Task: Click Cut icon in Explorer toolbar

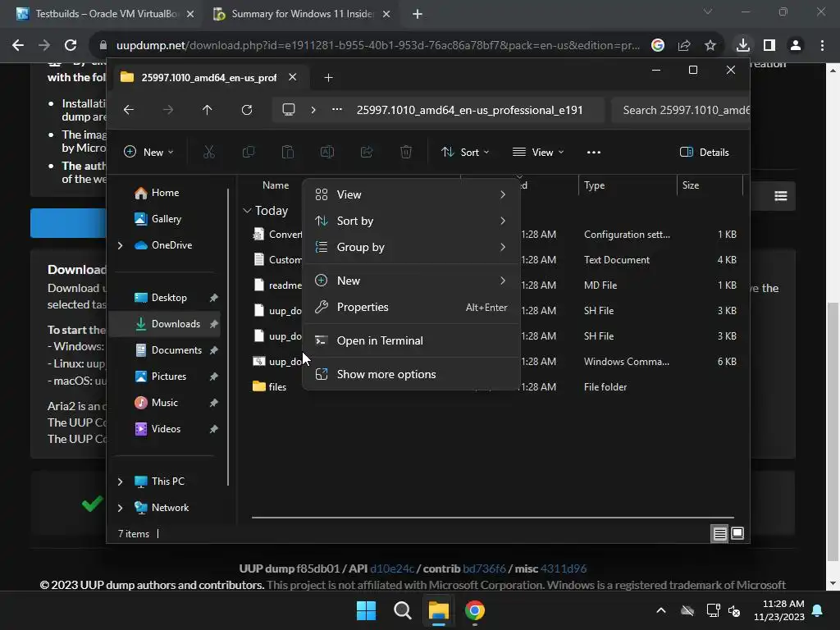Action: [x=209, y=152]
